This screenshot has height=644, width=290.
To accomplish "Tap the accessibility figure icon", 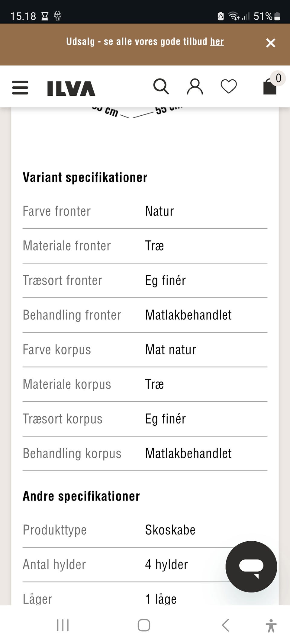I will (x=271, y=625).
